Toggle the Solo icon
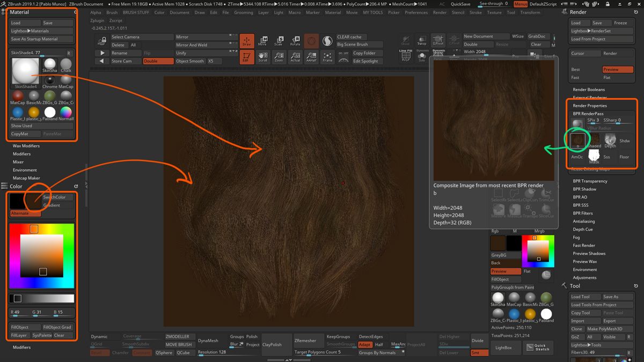 coord(422,55)
